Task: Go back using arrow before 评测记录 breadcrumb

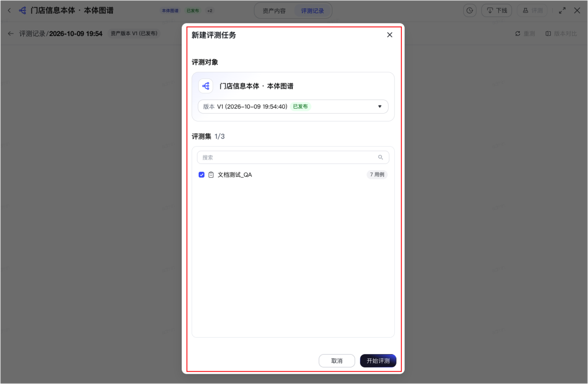Action: (x=11, y=33)
